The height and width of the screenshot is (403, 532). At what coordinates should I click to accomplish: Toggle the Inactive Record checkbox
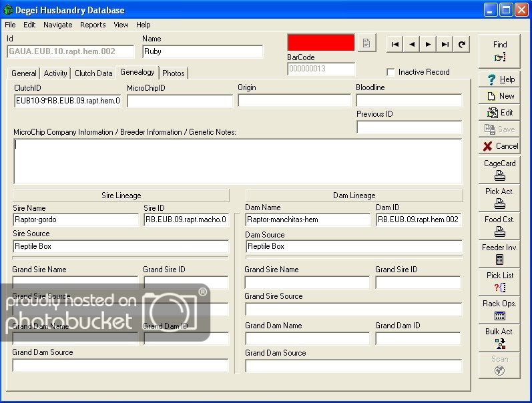pos(391,72)
